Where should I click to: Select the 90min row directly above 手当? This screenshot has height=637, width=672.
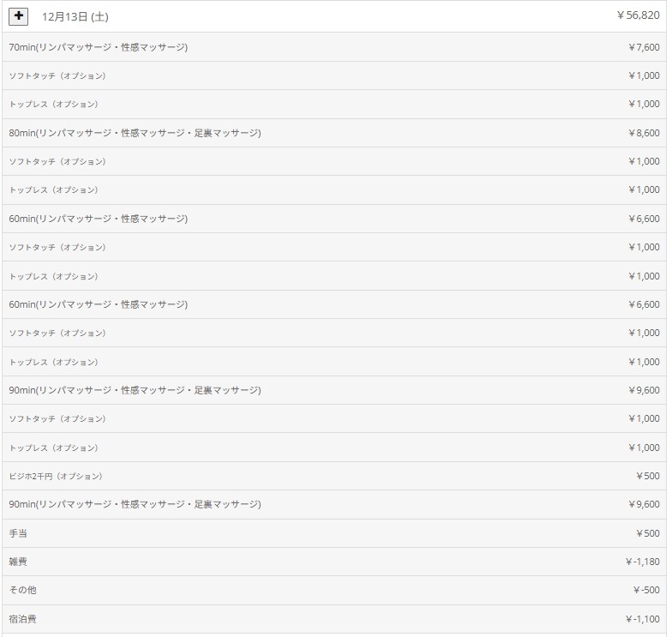click(x=135, y=504)
